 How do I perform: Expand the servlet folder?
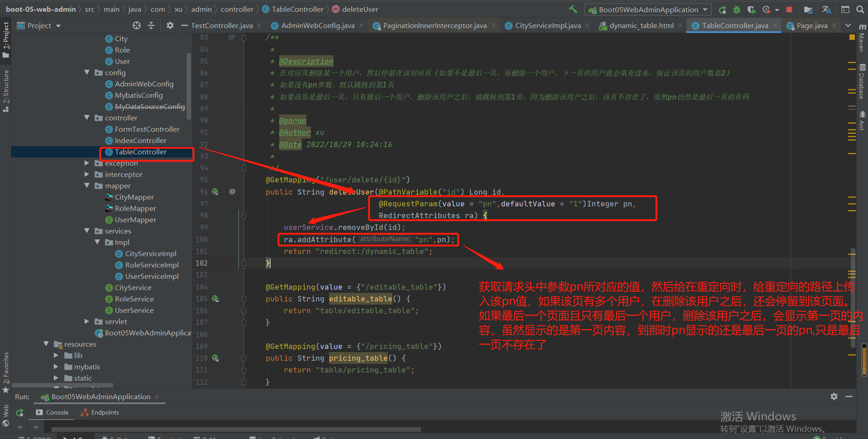point(87,321)
